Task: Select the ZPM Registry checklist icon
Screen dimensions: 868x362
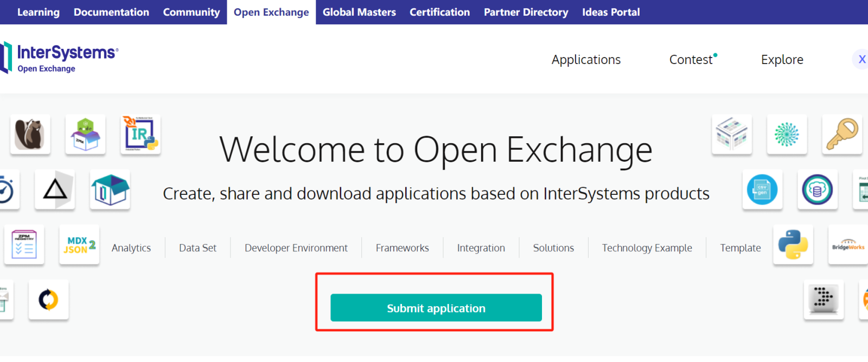Action: point(24,245)
